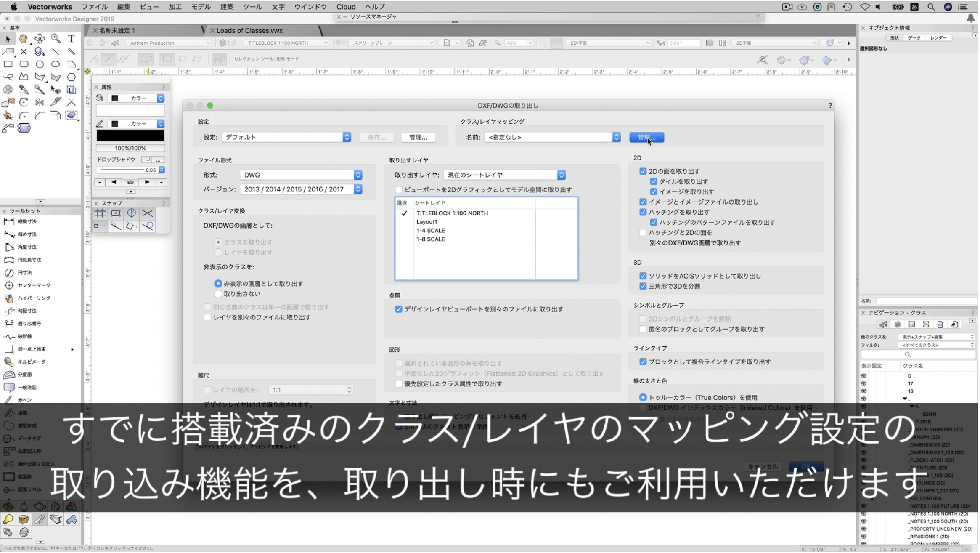Image resolution: width=980 pixels, height=553 pixels.
Task: Open the Cloud menu
Action: click(x=347, y=7)
